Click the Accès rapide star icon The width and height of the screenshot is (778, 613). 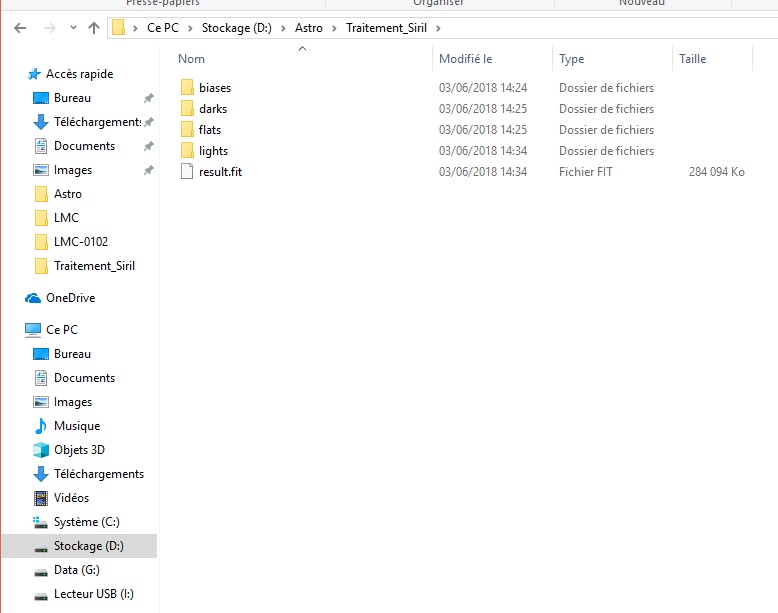pos(34,74)
